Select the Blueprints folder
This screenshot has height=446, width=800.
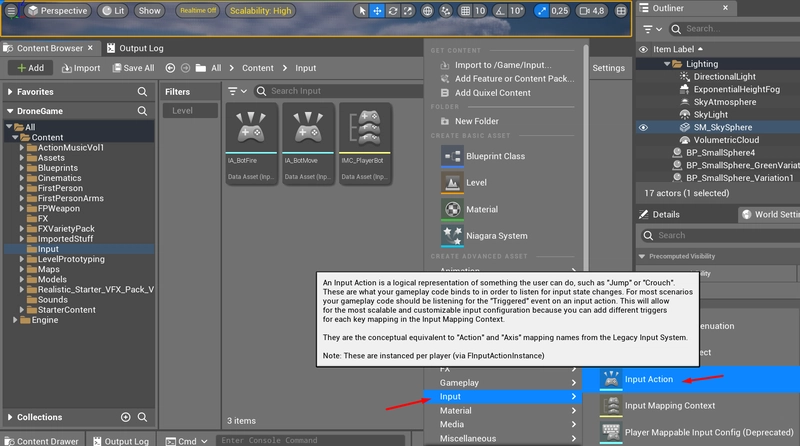coord(58,168)
